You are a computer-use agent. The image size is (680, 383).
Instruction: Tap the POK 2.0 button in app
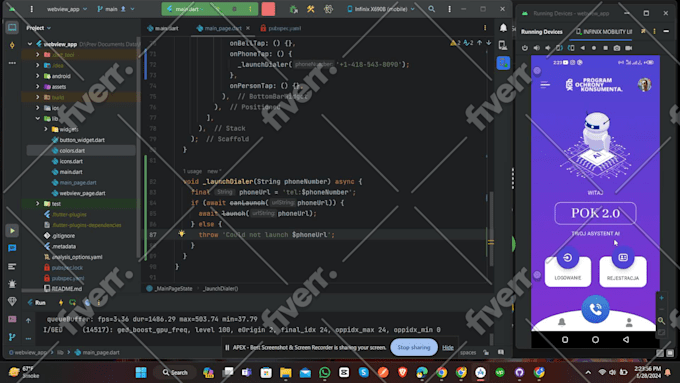[595, 213]
